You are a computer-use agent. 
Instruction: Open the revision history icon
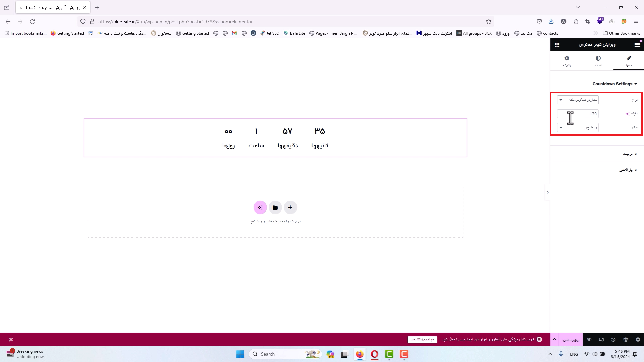pos(613,340)
